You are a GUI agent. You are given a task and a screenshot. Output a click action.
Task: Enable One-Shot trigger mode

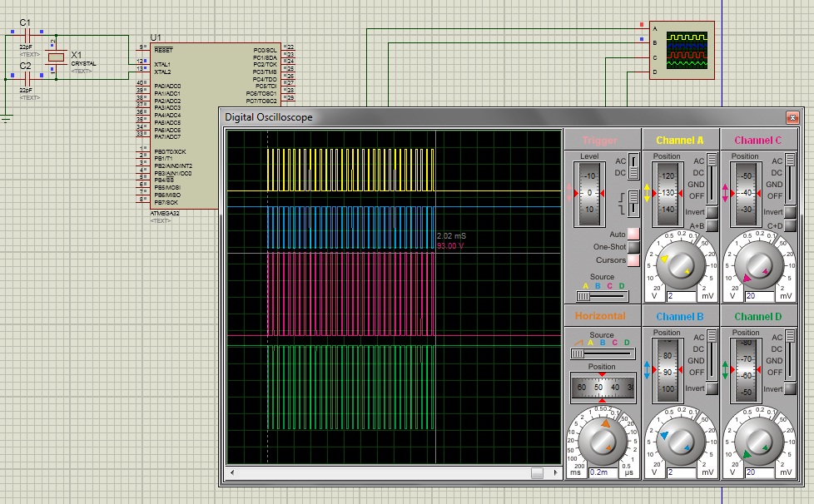pyautogui.click(x=633, y=247)
